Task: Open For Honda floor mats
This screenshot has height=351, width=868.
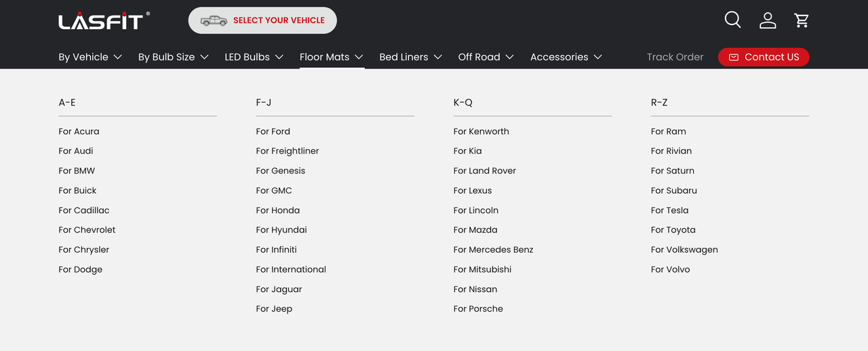Action: click(278, 210)
